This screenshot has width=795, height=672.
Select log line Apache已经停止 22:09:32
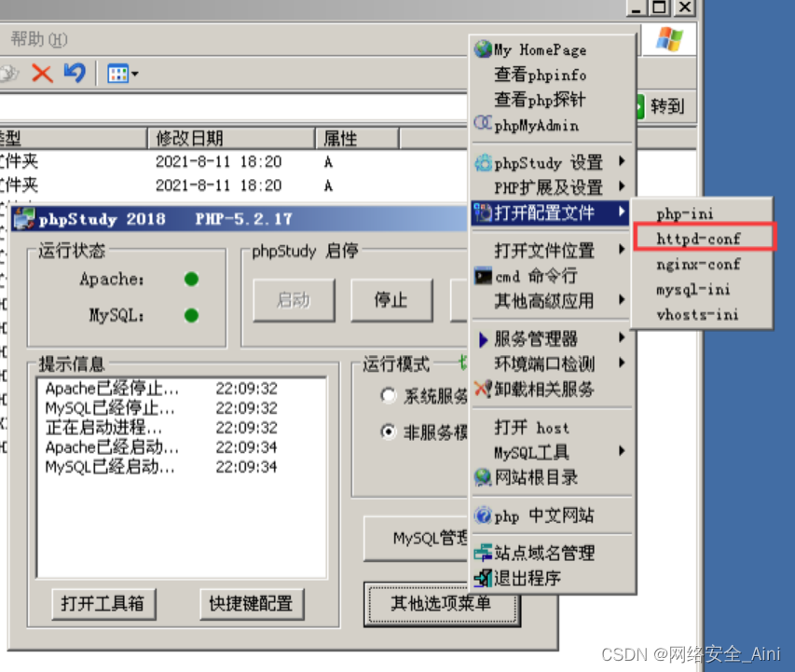point(161,389)
